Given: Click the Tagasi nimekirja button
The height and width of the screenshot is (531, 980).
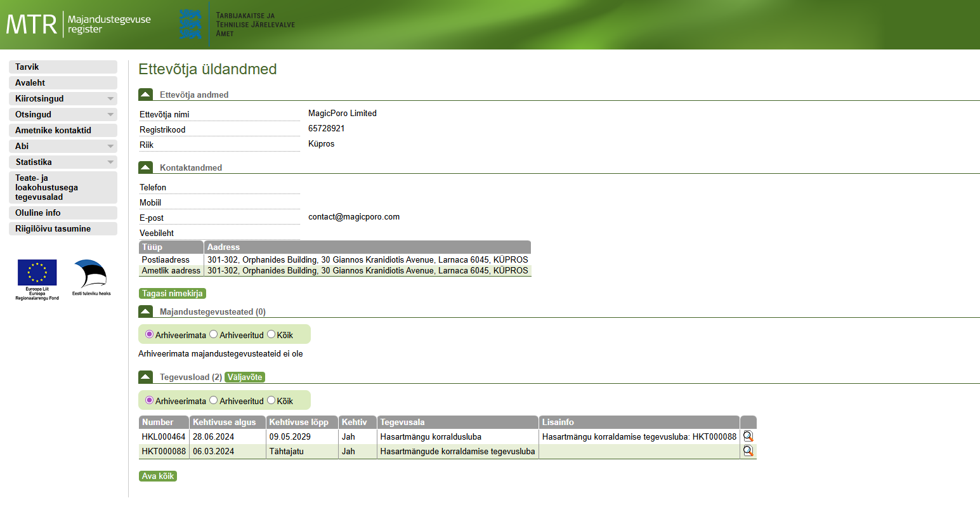Looking at the screenshot, I should point(173,293).
